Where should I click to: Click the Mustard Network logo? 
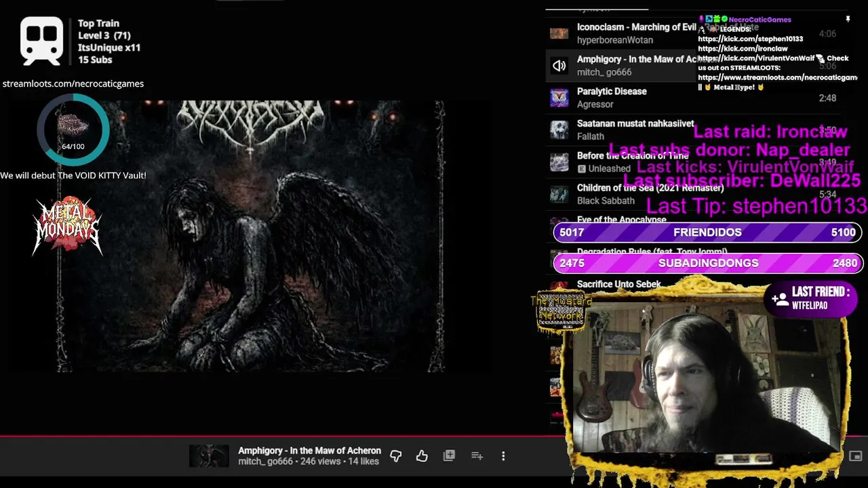561,312
